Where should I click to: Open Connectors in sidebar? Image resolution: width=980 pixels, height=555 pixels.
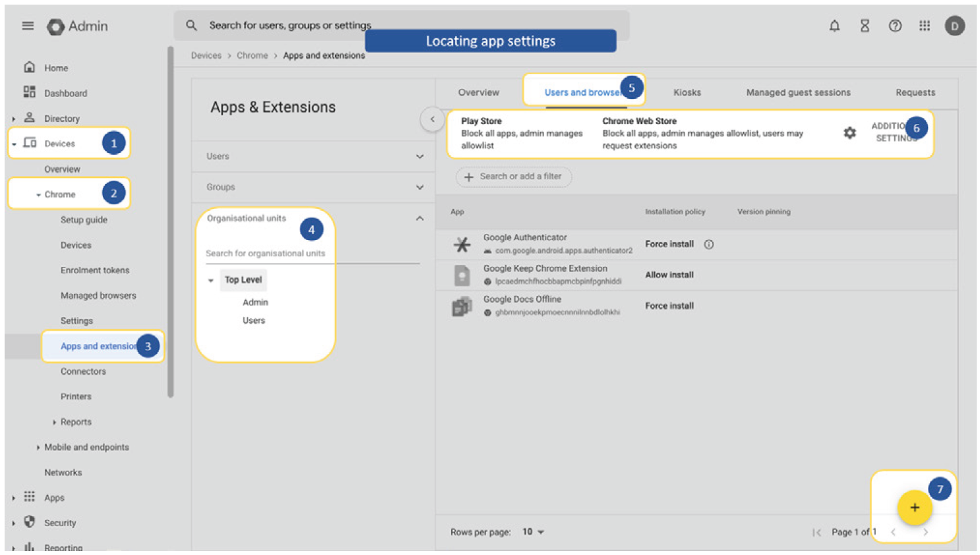tap(83, 371)
